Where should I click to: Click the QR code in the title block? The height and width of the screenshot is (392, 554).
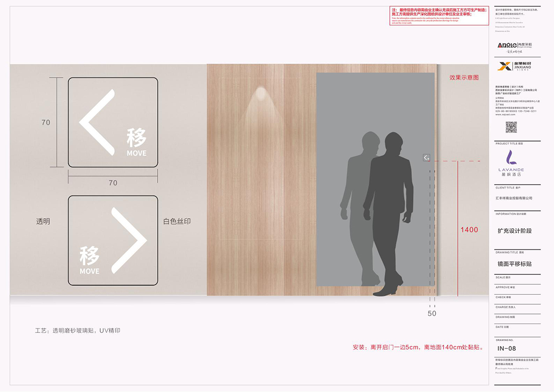511,127
